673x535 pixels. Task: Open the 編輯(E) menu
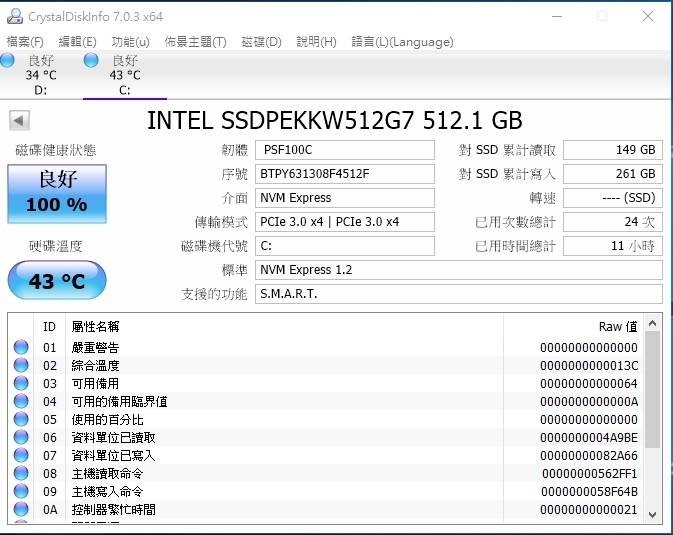coord(77,42)
